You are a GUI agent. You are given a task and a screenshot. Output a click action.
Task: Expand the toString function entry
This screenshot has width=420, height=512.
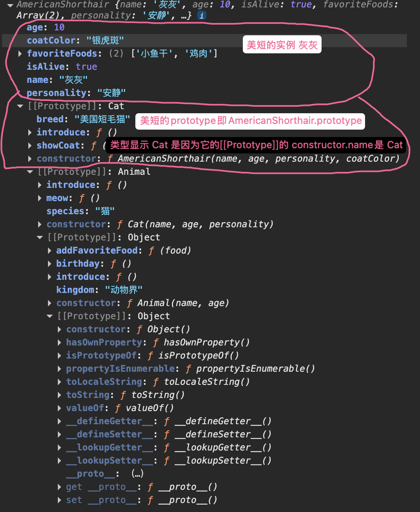point(59,395)
